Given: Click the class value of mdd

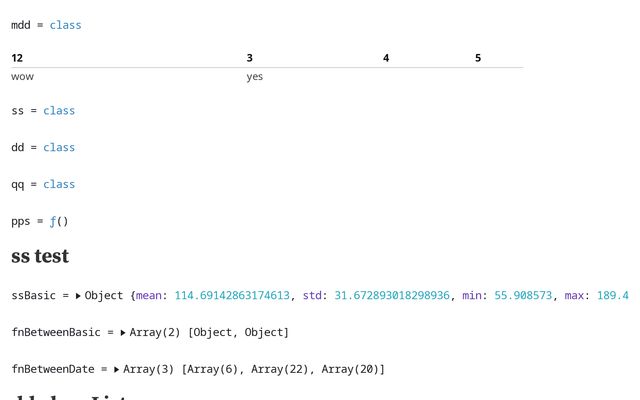Looking at the screenshot, I should 65,25.
